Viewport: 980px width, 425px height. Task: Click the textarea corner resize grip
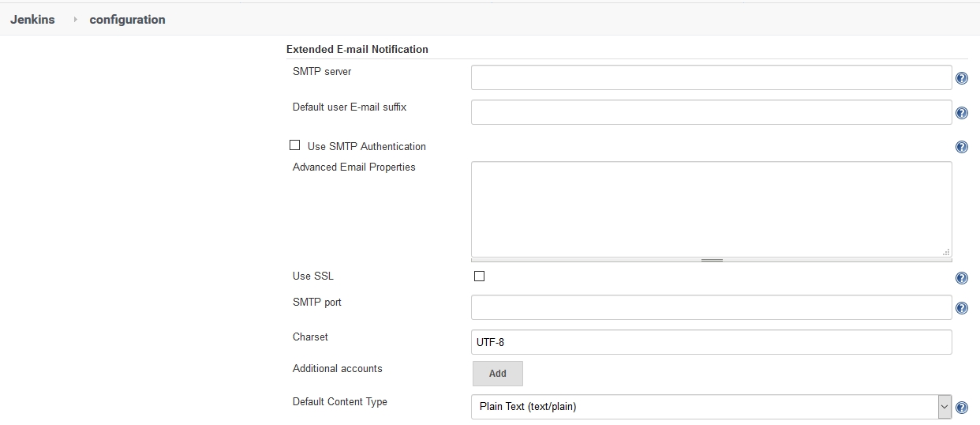[x=945, y=252]
